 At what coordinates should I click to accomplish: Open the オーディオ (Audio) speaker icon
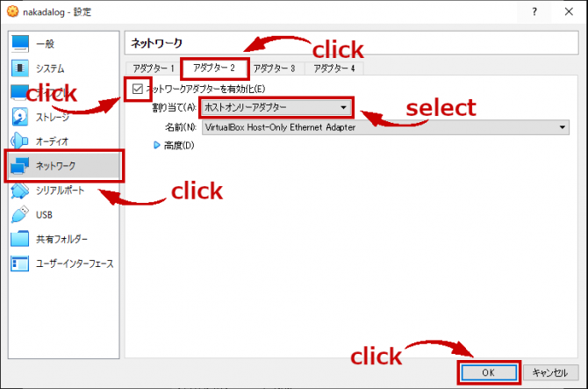[20, 141]
